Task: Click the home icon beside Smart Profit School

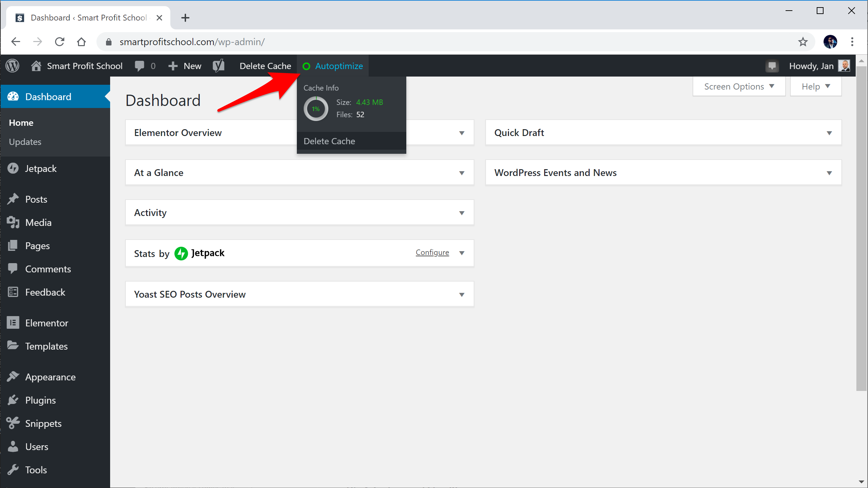Action: [x=36, y=66]
